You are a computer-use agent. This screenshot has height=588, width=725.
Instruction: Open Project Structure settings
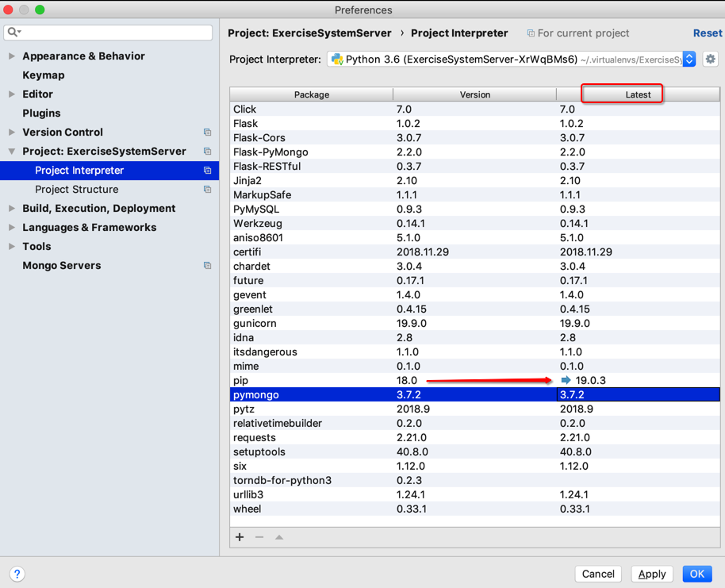point(77,189)
